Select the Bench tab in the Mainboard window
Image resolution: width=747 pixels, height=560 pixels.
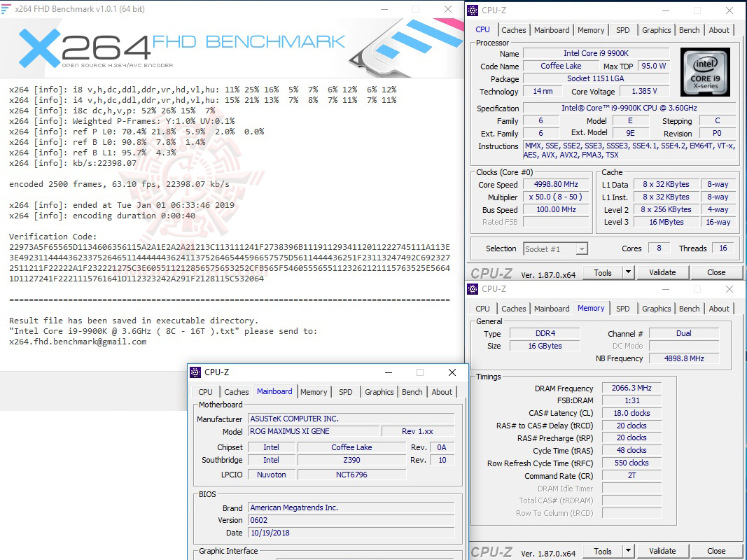pos(412,392)
